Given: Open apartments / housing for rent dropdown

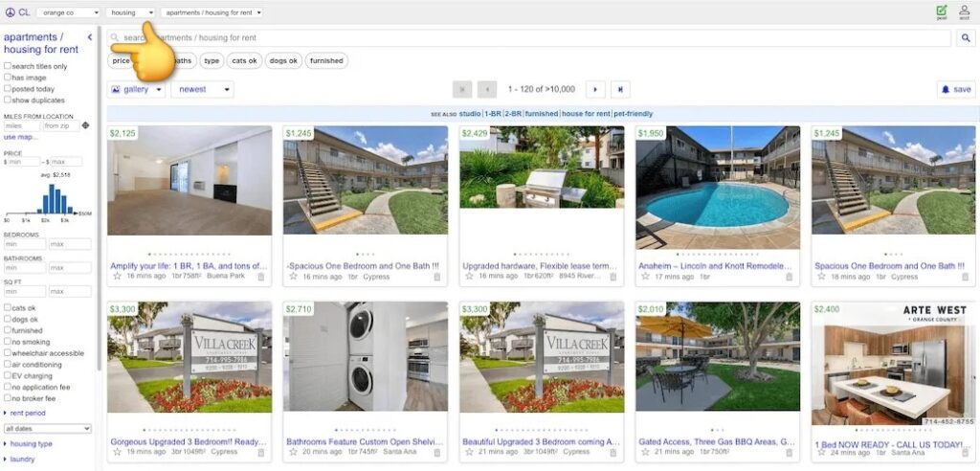Looking at the screenshot, I should [x=212, y=12].
